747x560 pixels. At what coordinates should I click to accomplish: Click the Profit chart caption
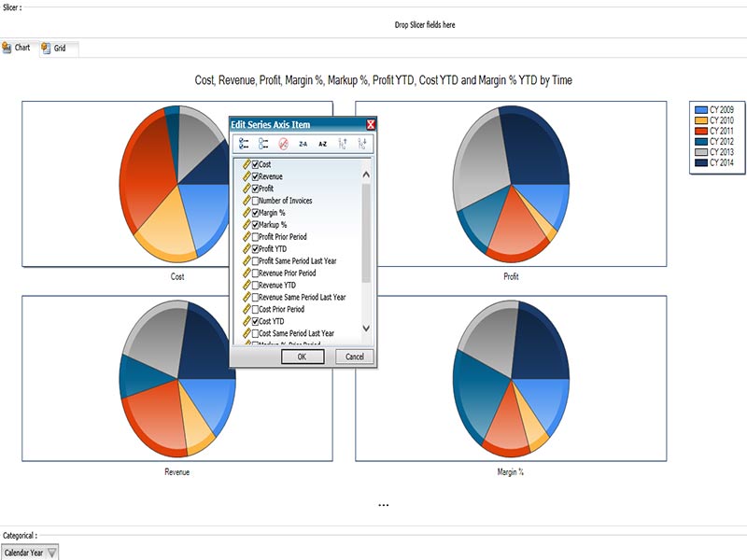click(511, 276)
